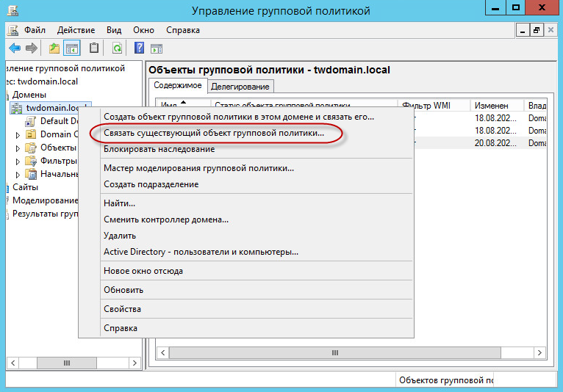Select the Сайты tree item
563x392 pixels.
(x=25, y=187)
